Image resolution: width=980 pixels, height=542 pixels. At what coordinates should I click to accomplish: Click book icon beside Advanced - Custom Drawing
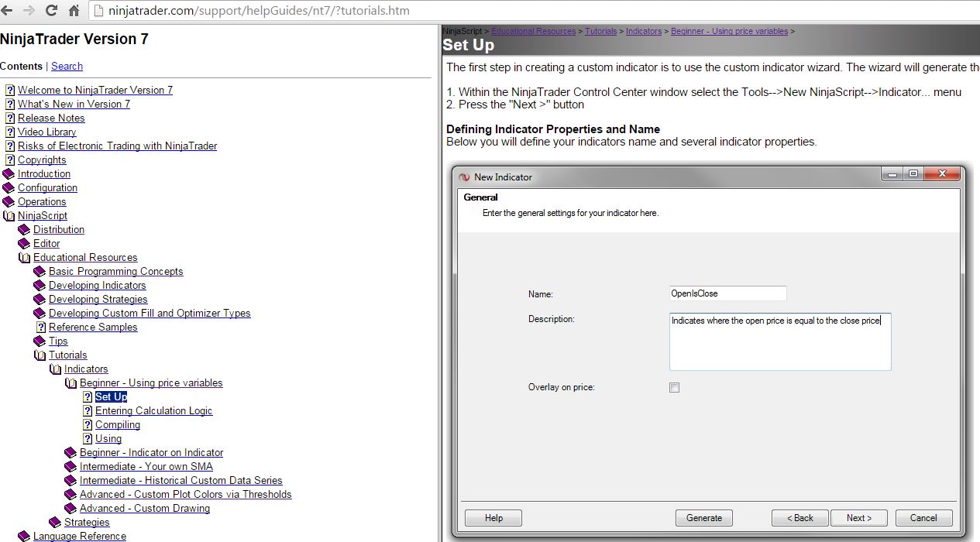coord(70,508)
